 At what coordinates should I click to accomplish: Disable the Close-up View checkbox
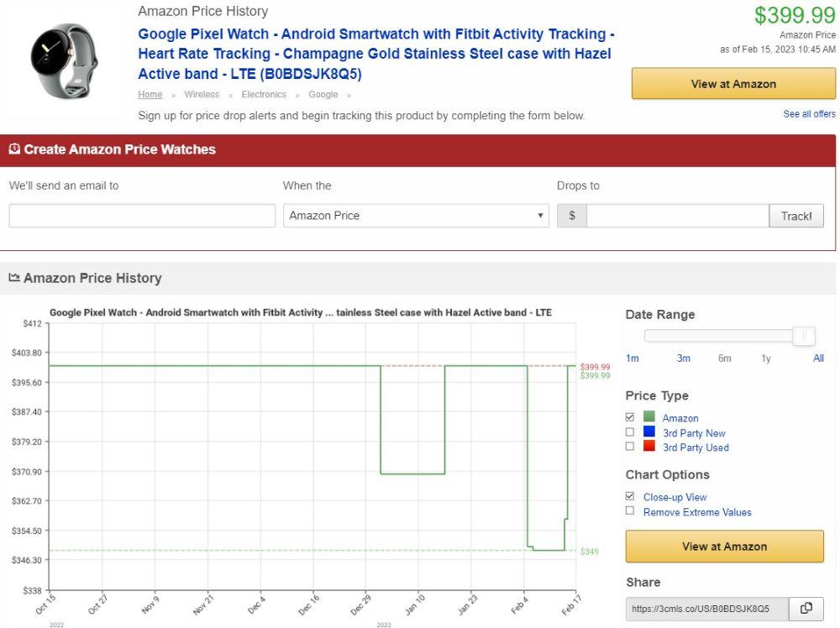(630, 496)
